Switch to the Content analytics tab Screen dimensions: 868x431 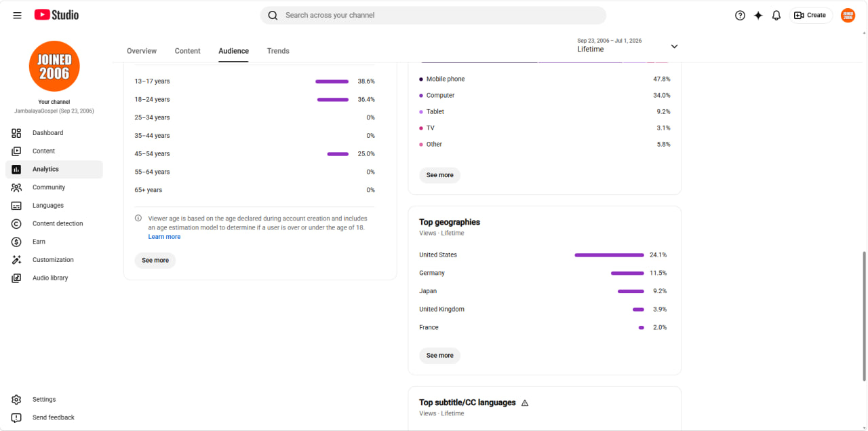[x=188, y=51]
